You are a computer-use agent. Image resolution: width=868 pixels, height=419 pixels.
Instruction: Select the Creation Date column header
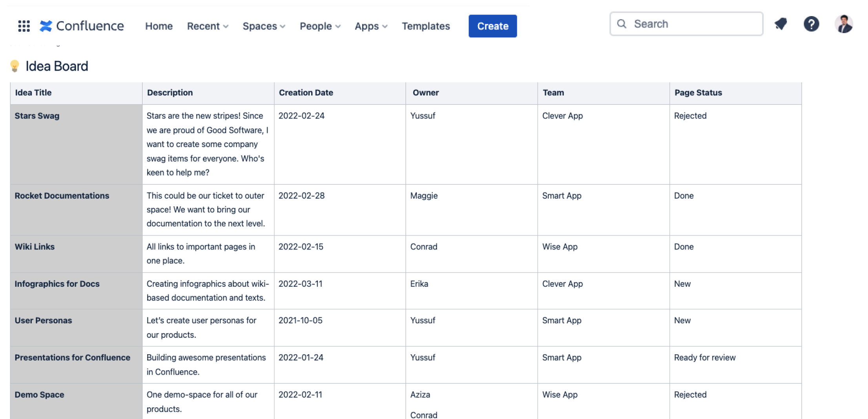tap(306, 93)
